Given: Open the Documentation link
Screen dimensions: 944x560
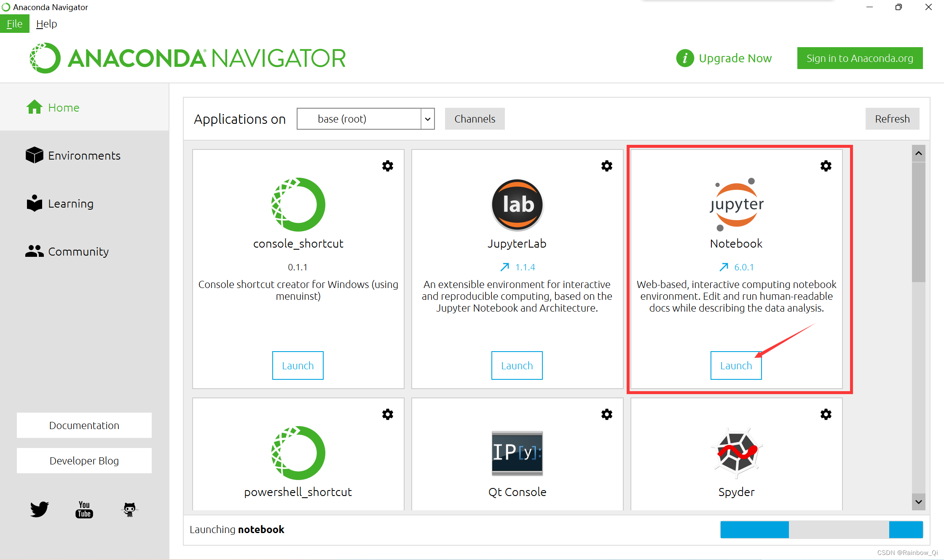Looking at the screenshot, I should coord(84,425).
